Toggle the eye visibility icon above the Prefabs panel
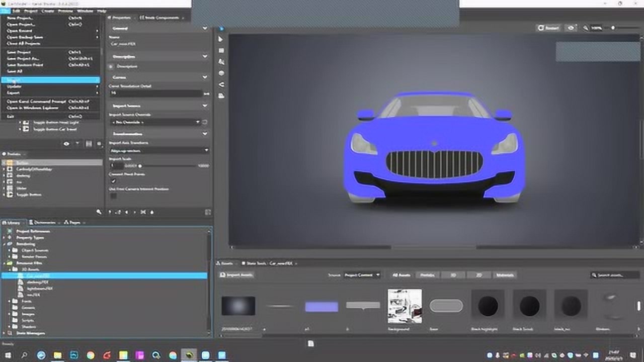Image resolution: width=644 pixels, height=362 pixels. (x=66, y=143)
